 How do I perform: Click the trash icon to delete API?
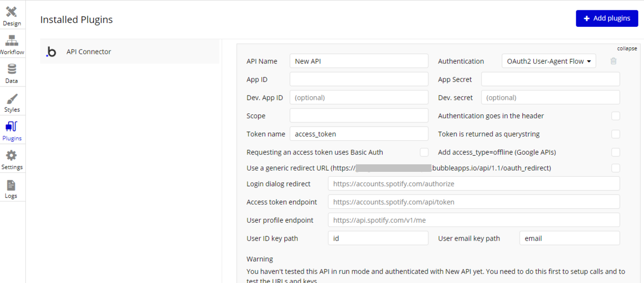coord(613,61)
